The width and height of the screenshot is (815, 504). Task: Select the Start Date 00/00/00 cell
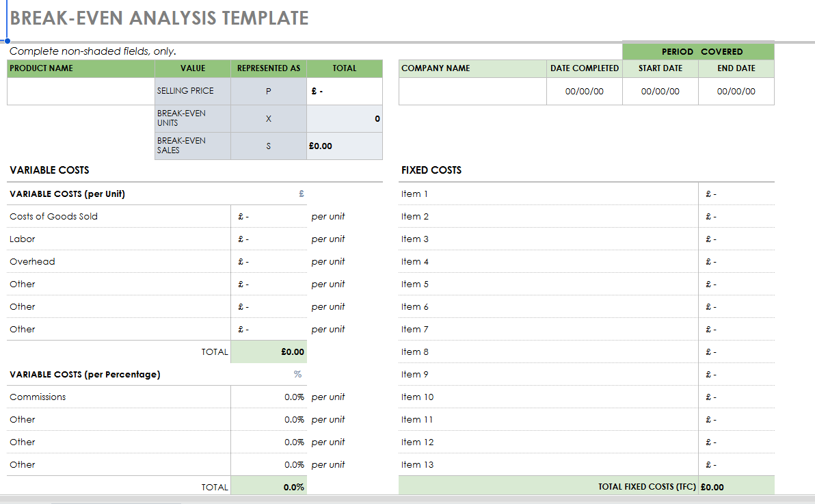click(x=660, y=92)
